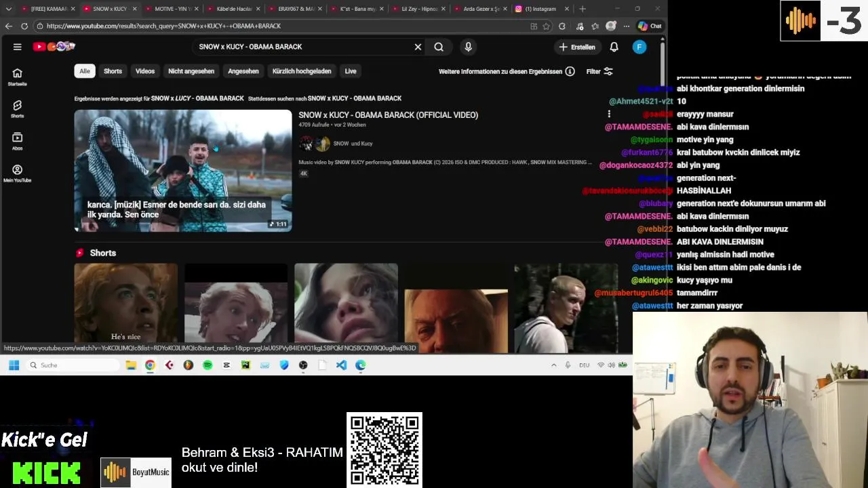Select the Kürzlich hochgeladen filter chip
Screen dimensions: 868x488
coord(302,71)
